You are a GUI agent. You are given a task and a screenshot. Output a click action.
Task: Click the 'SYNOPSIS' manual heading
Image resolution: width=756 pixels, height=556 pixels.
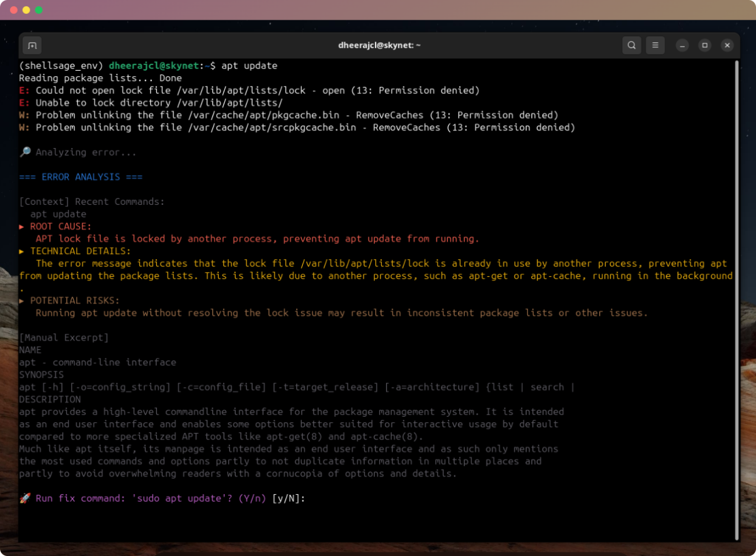(x=42, y=374)
